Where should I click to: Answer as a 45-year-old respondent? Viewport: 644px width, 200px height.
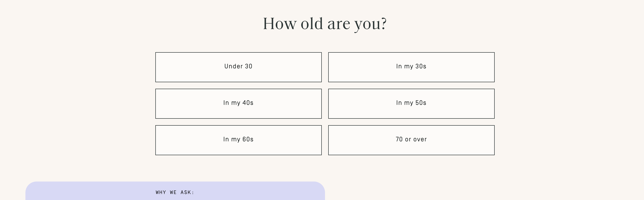[x=238, y=103]
